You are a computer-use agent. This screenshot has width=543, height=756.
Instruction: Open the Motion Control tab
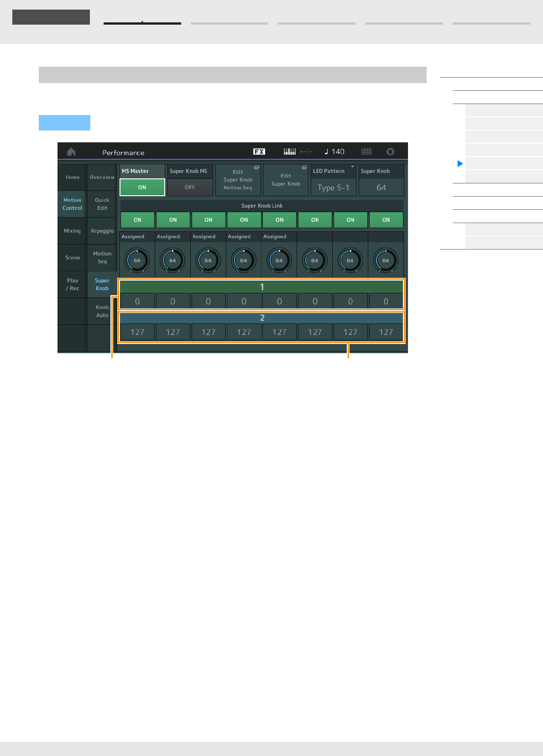coord(73,204)
